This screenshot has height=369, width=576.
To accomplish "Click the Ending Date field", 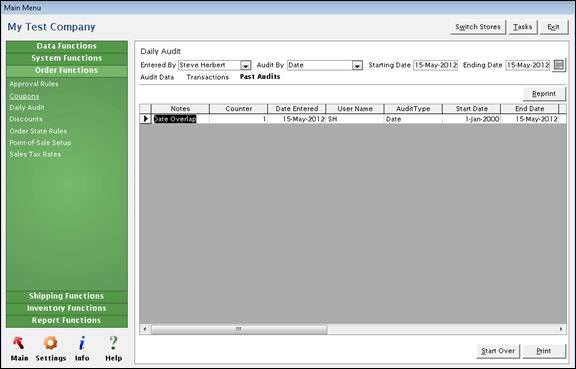I will 528,65.
